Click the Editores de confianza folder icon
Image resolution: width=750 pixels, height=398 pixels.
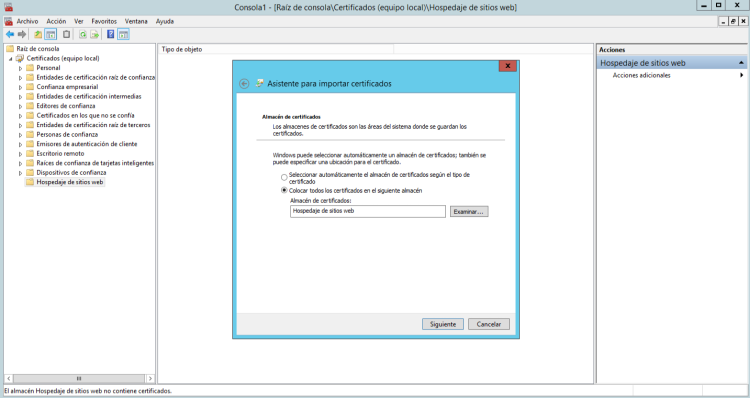(30, 106)
